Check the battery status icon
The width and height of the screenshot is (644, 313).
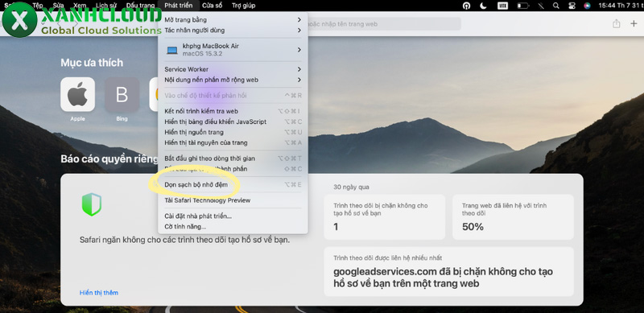pyautogui.click(x=522, y=6)
